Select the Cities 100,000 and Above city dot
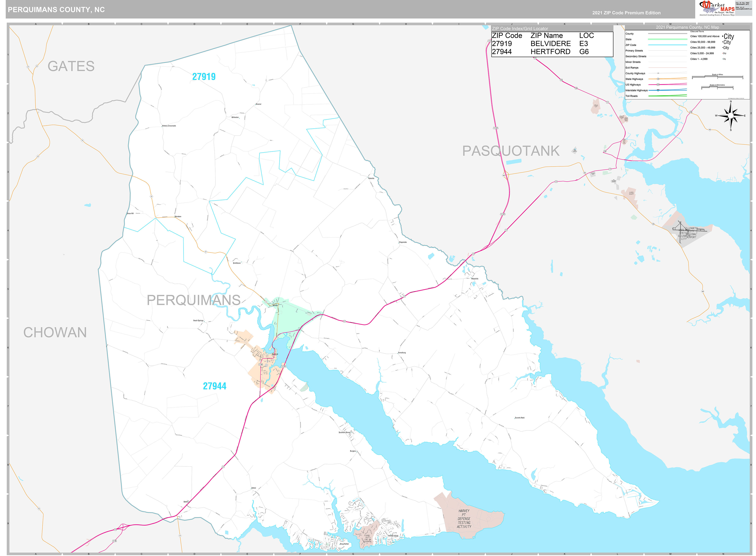Viewport: 756px width, 556px height. pyautogui.click(x=723, y=36)
